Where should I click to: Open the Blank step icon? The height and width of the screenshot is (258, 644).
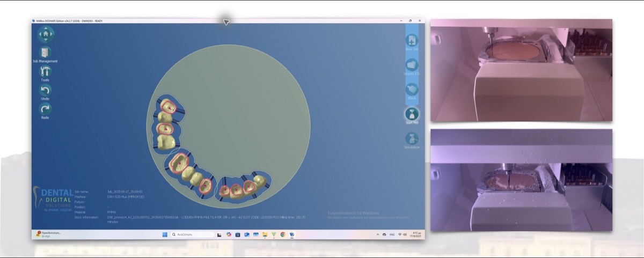[412, 90]
